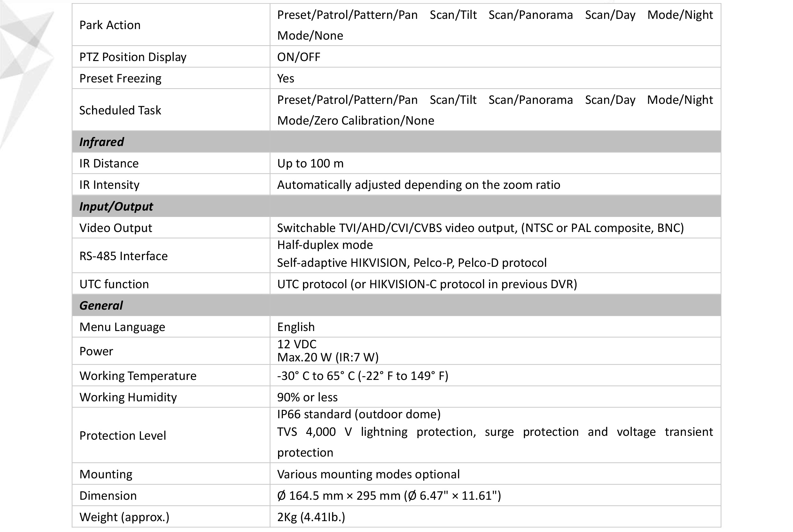This screenshot has height=532, width=793.
Task: Click the Preset Freezing label
Action: pos(120,78)
